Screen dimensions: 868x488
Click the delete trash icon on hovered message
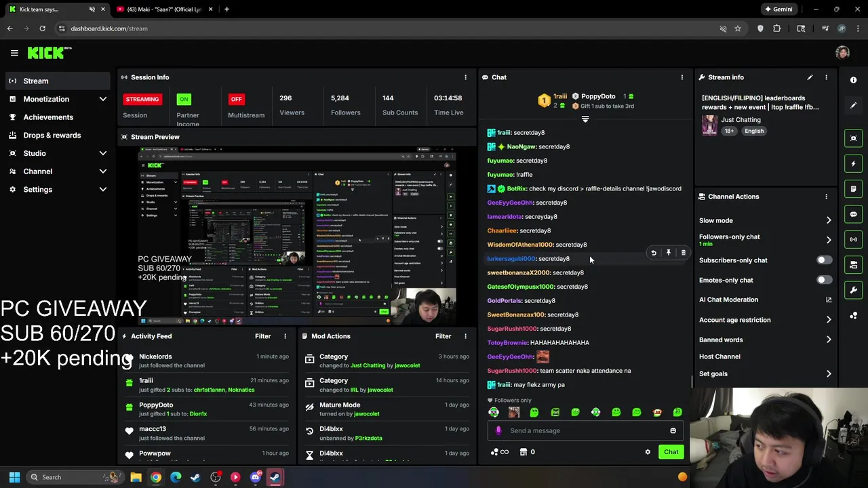684,253
